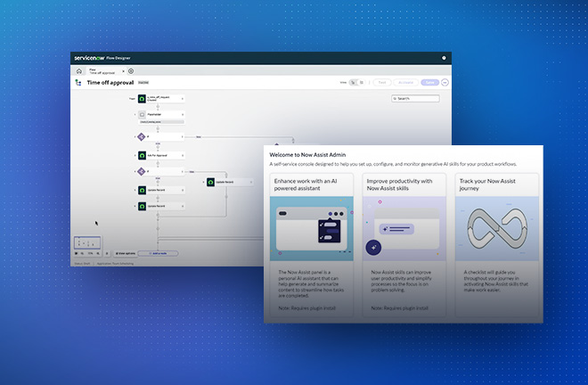This screenshot has width=588, height=385.
Task: Open Improve productivity with Now Assist skills title
Action: 399,184
